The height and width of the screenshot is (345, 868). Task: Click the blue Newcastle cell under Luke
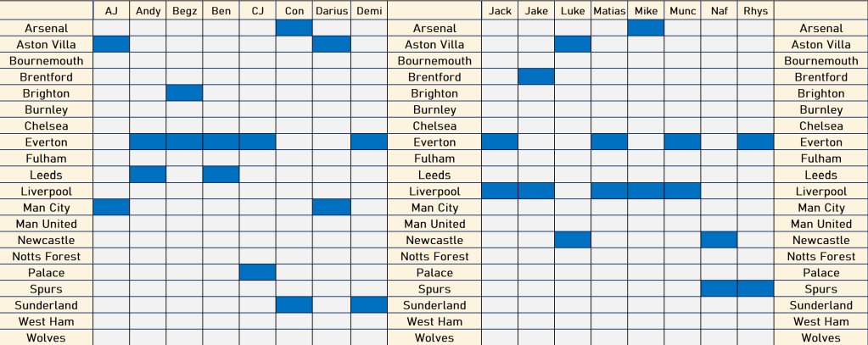[x=573, y=240]
